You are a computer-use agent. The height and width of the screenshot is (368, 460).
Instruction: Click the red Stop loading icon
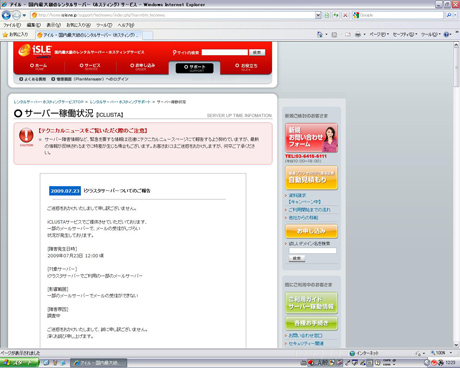pyautogui.click(x=345, y=15)
